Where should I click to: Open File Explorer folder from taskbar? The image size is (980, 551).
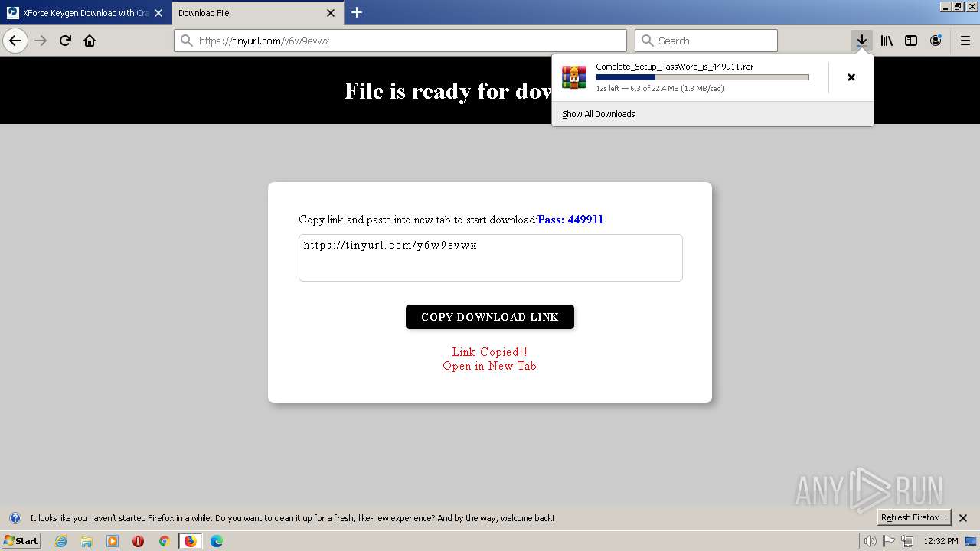point(87,541)
